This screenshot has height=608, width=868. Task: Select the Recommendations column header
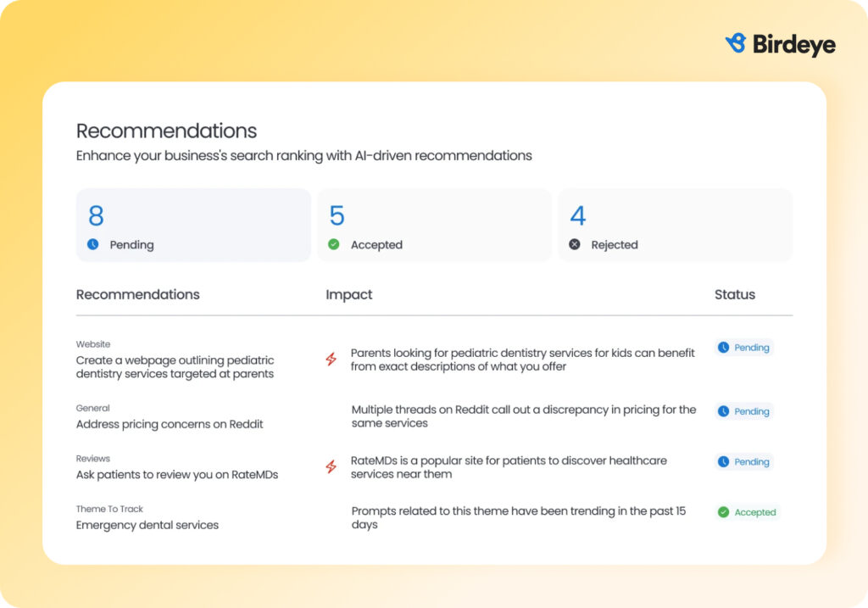pos(137,294)
